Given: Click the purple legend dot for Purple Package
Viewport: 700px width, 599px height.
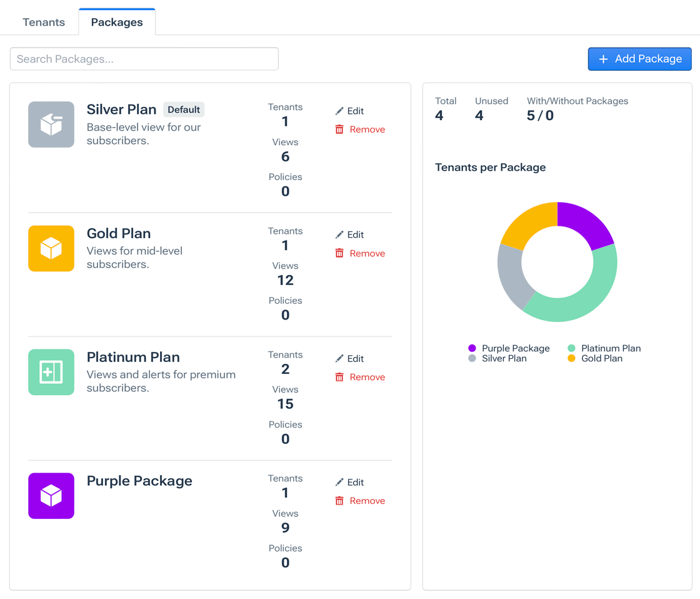Looking at the screenshot, I should coord(471,348).
